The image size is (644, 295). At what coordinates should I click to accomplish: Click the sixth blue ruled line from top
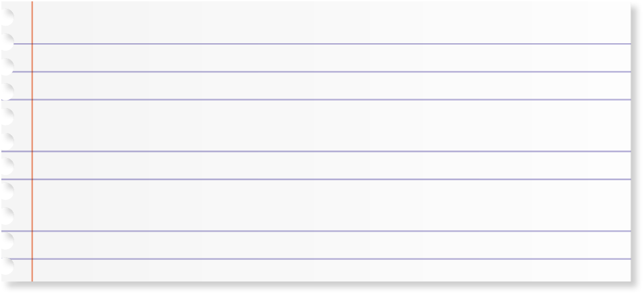point(324,231)
